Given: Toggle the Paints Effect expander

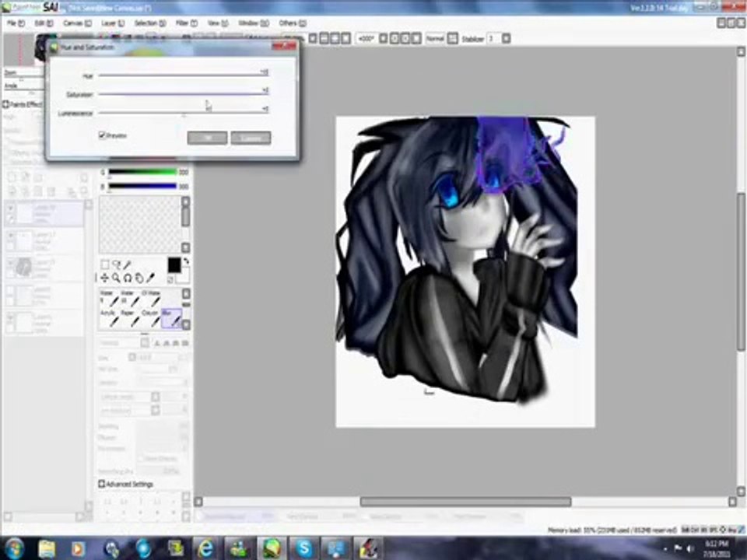Looking at the screenshot, I should [5, 104].
